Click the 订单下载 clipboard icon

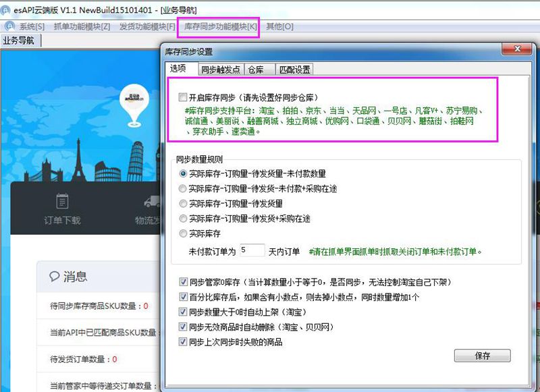[x=62, y=201]
